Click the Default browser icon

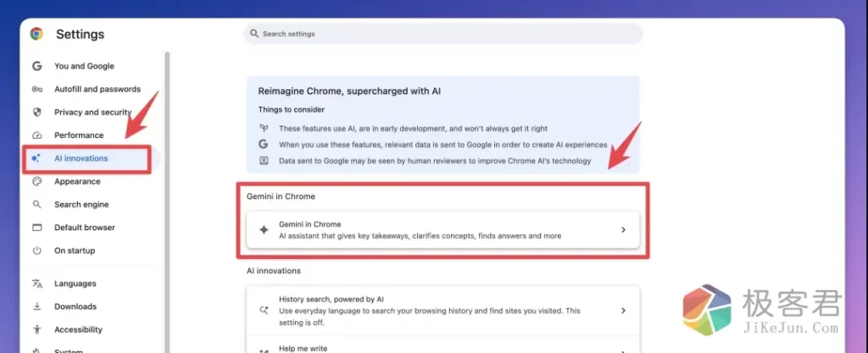[x=36, y=228]
